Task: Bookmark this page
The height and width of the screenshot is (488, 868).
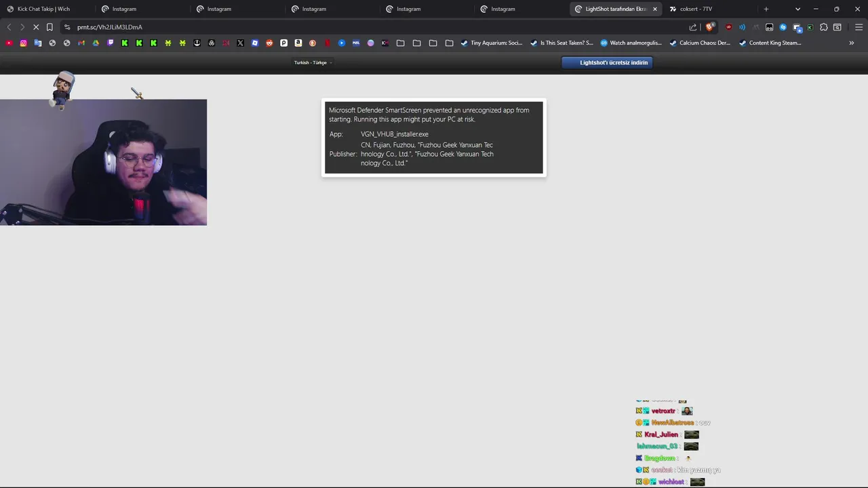Action: click(x=50, y=27)
